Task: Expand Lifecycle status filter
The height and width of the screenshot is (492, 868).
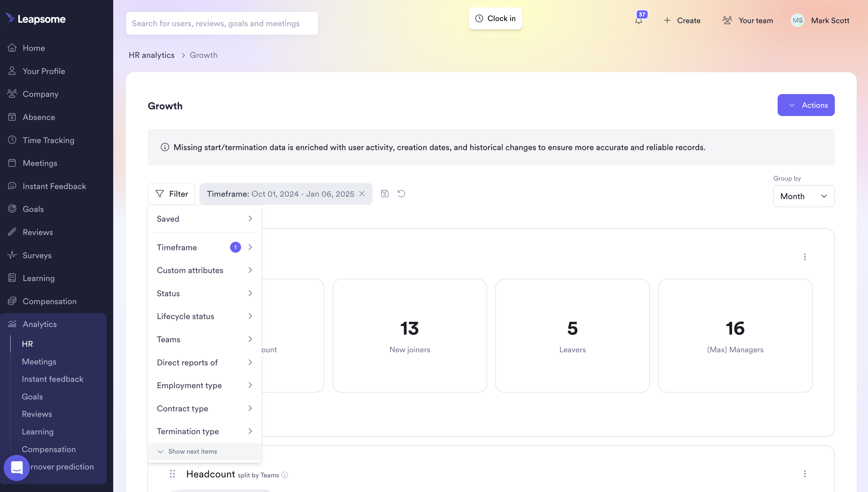Action: 204,316
